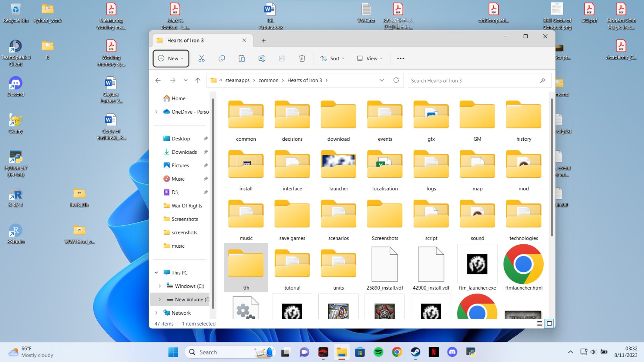This screenshot has width=644, height=362.
Task: Click the Share icon in toolbar
Action: point(282,58)
